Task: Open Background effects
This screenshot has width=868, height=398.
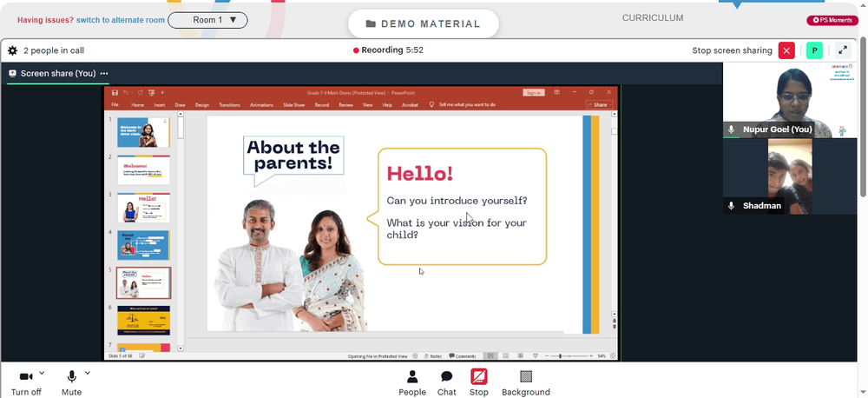Action: coord(526,383)
